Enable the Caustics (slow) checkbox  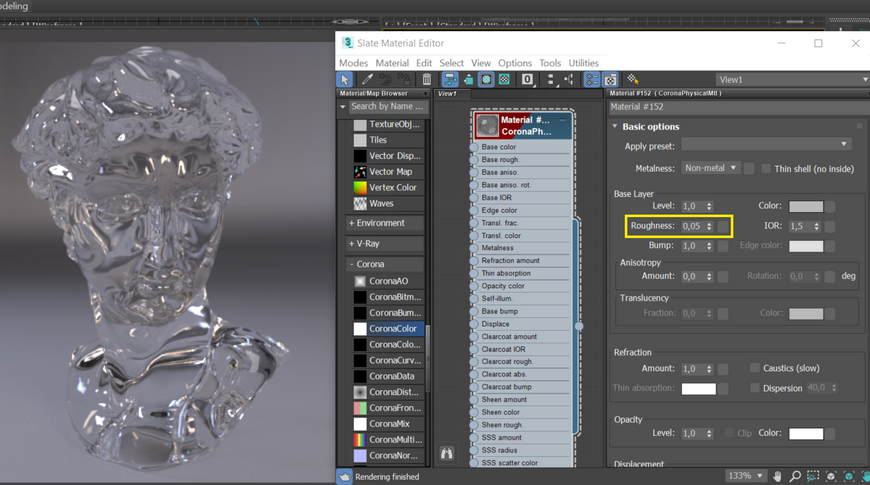tap(755, 368)
